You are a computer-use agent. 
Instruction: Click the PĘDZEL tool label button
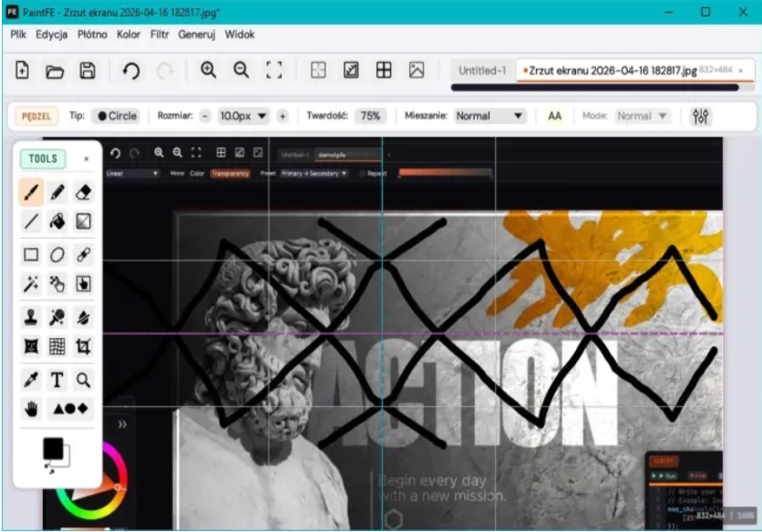pos(36,116)
